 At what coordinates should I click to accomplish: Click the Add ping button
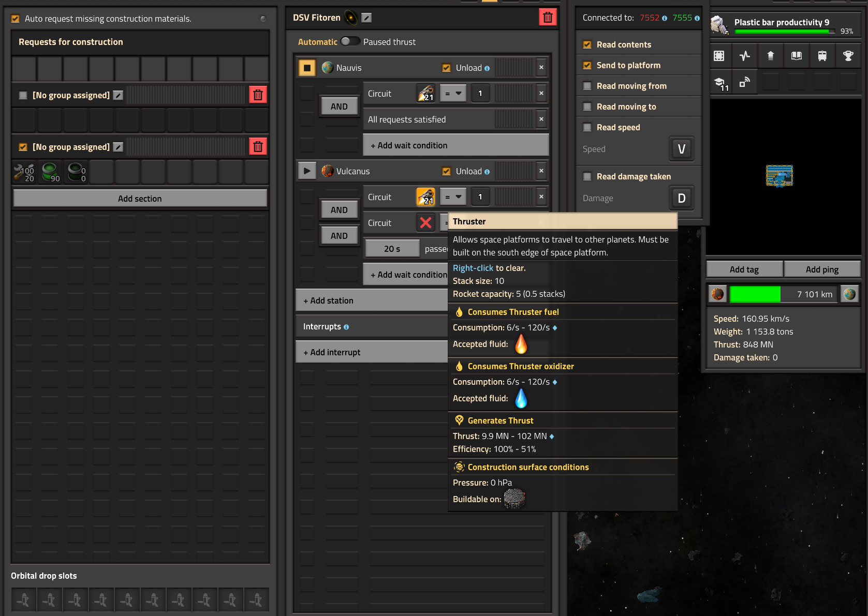point(822,269)
